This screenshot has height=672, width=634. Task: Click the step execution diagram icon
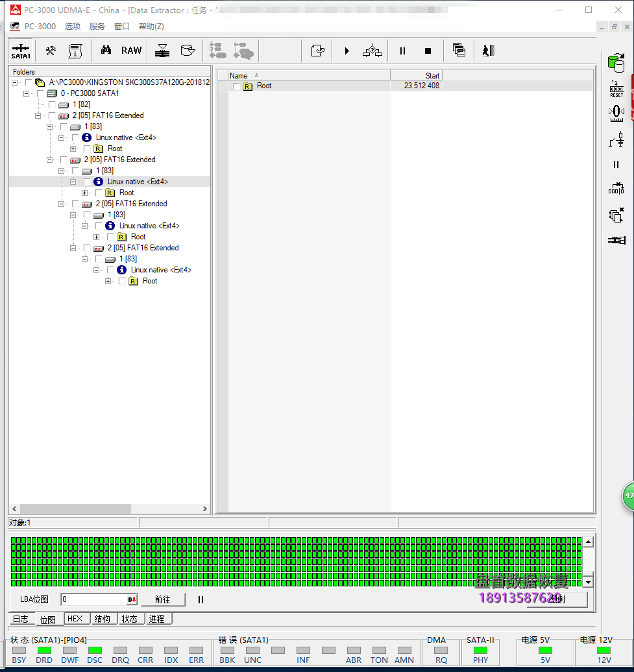tap(372, 51)
